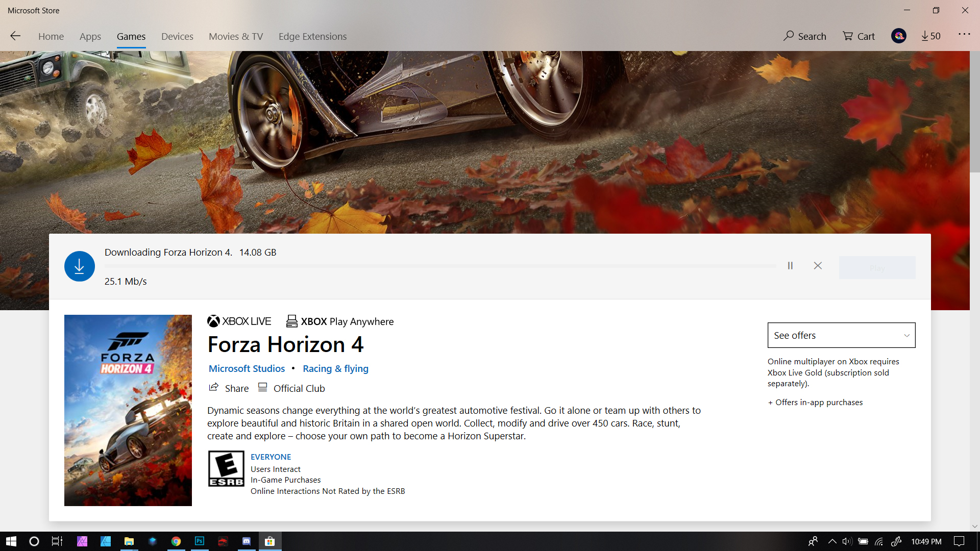Open Windows Ink Workspace pen icon

[896, 541]
